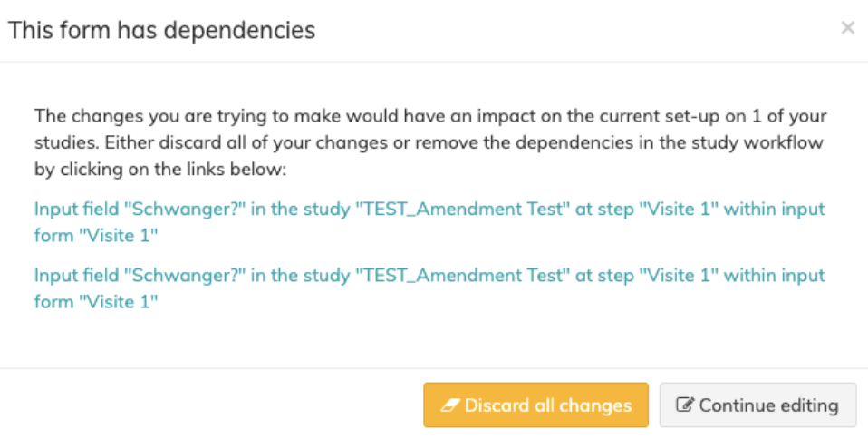Click "form 'Visite 1'" ending the first link
Screen dimensions: 868x439
97,237
